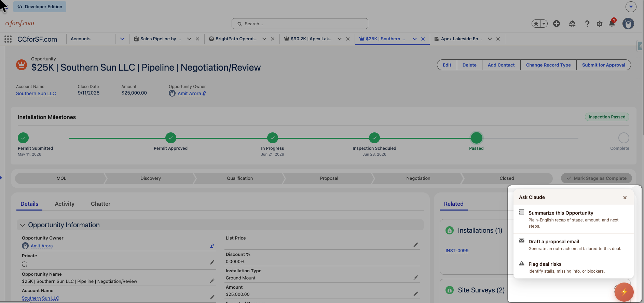
Task: Click change owner icon in Opportunity Owner field
Action: [x=212, y=246]
